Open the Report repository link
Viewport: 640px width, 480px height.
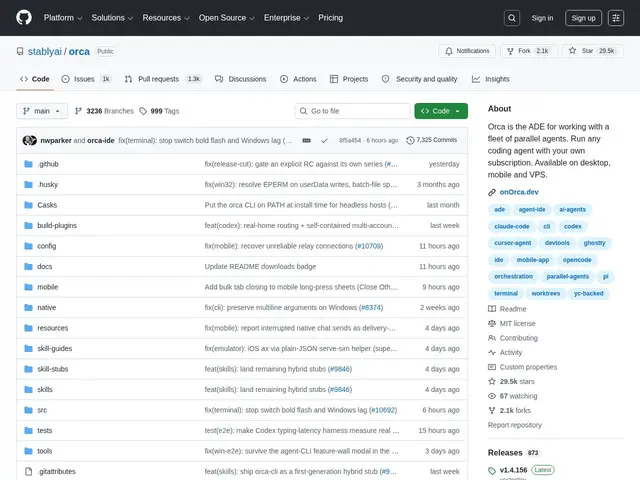coord(515,425)
